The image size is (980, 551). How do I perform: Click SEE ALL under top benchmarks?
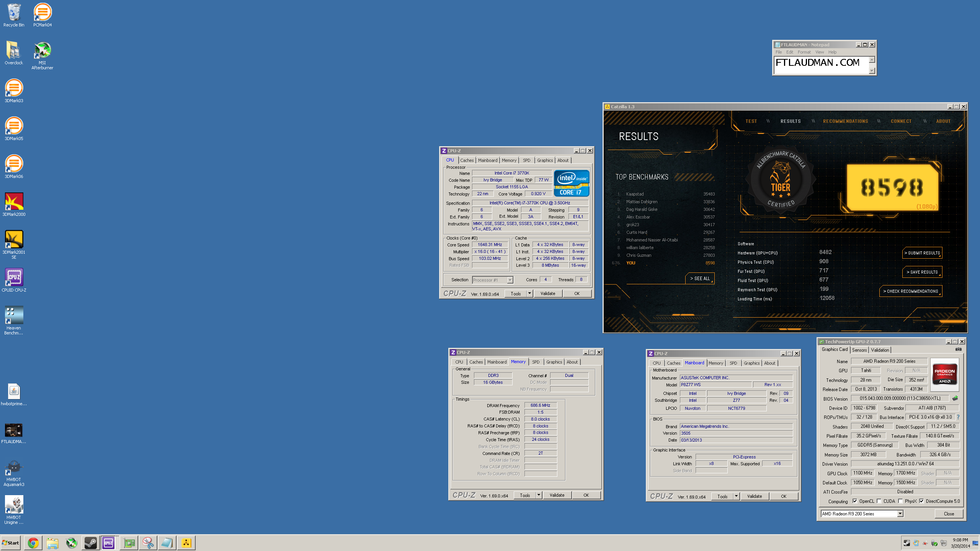click(x=700, y=279)
